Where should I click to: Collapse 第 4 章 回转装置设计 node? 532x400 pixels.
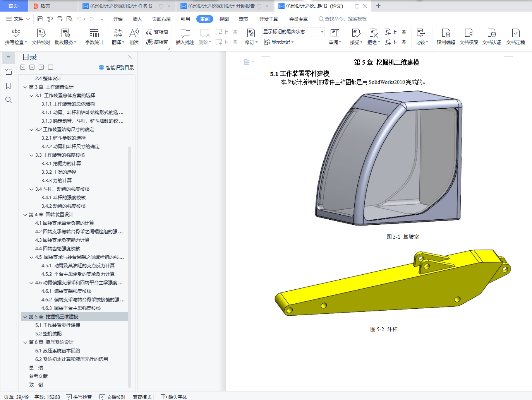(x=25, y=215)
